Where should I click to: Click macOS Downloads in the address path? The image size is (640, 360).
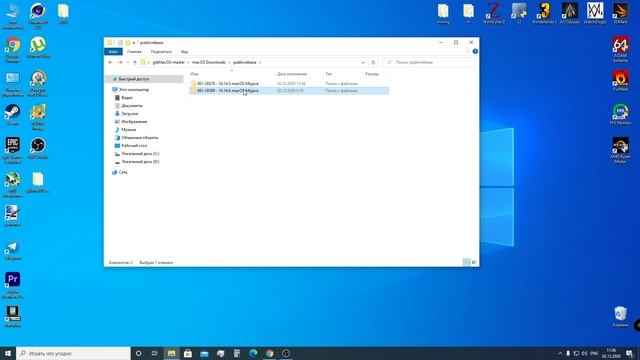209,62
